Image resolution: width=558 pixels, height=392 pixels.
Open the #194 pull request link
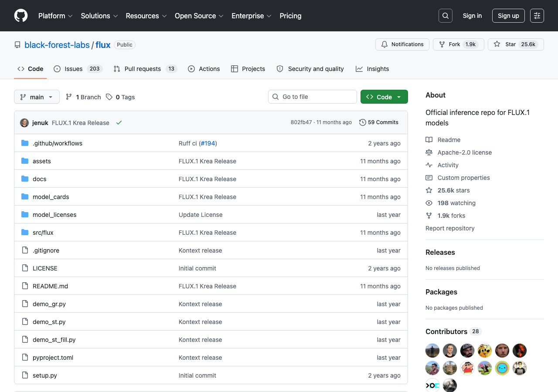coord(209,143)
